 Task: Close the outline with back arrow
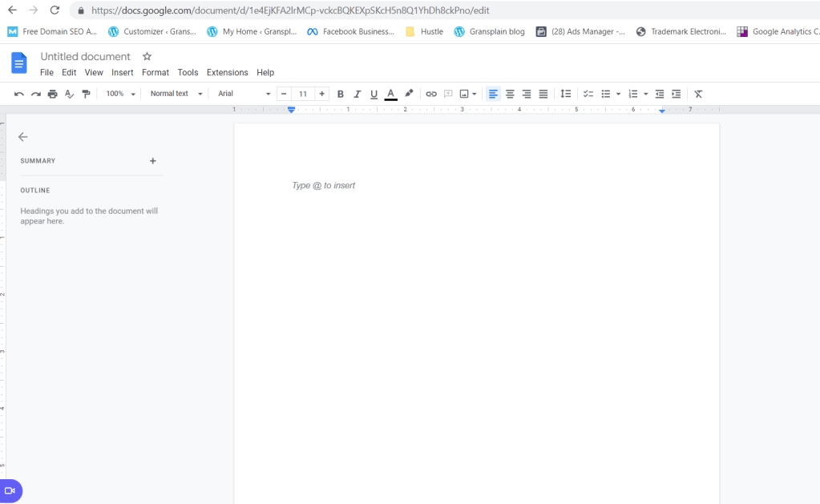(x=23, y=137)
